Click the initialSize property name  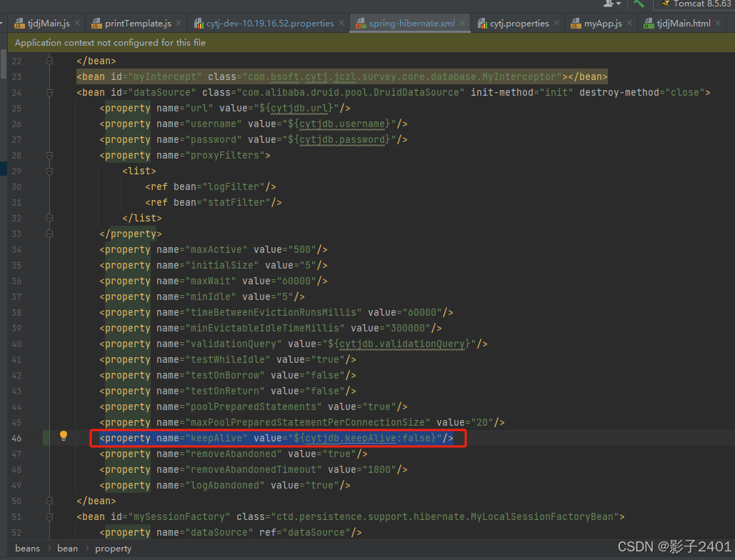(x=221, y=265)
